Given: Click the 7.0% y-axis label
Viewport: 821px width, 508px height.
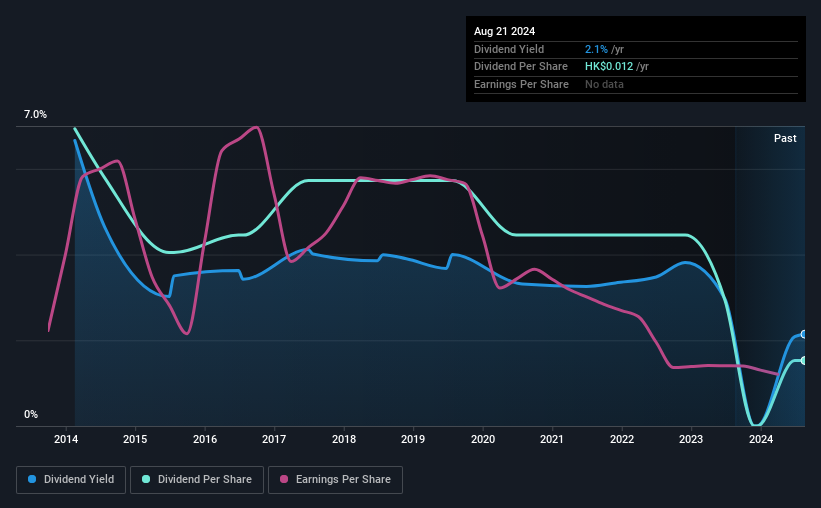Looking at the screenshot, I should [x=35, y=114].
